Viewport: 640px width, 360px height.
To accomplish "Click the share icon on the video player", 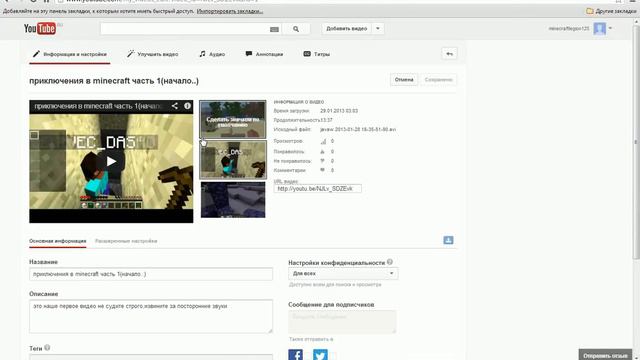I will click(x=175, y=106).
